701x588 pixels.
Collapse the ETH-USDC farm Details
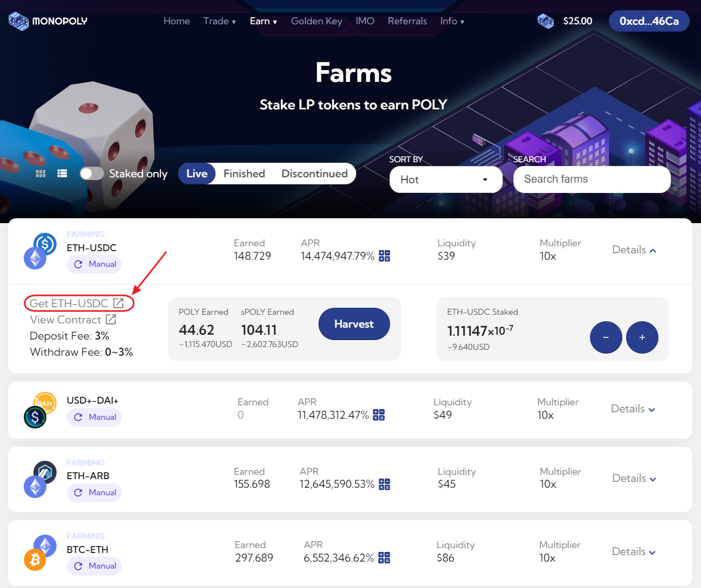tap(634, 250)
